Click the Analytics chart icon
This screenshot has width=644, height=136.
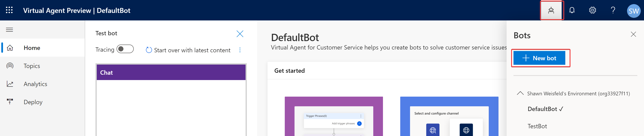(x=10, y=84)
